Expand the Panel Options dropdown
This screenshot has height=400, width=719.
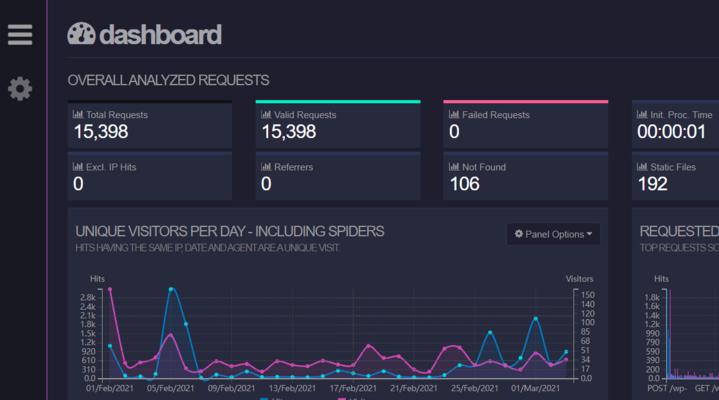[553, 234]
